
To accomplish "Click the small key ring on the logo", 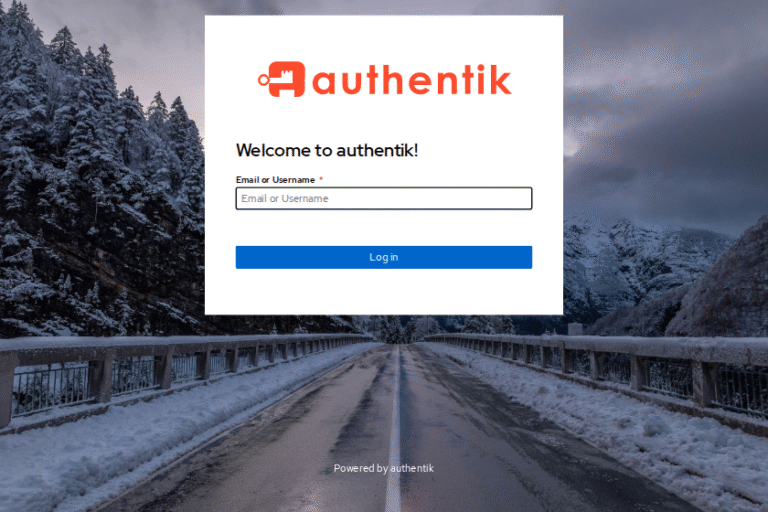I will 264,79.
